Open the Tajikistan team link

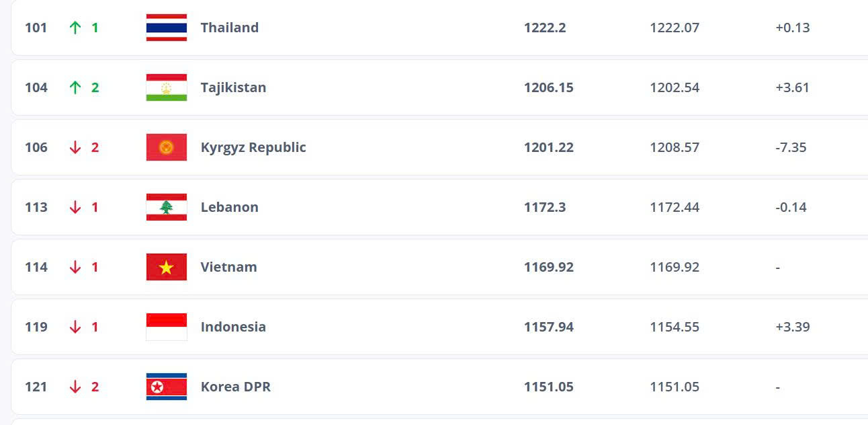(233, 87)
